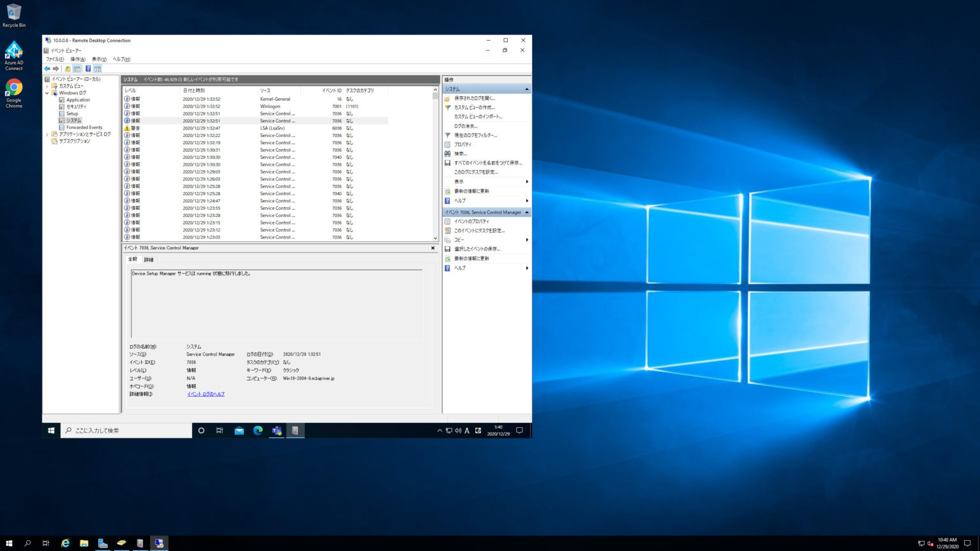Open イベントのプロパティ from the Actions pane
The height and width of the screenshot is (551, 980).
click(x=475, y=221)
